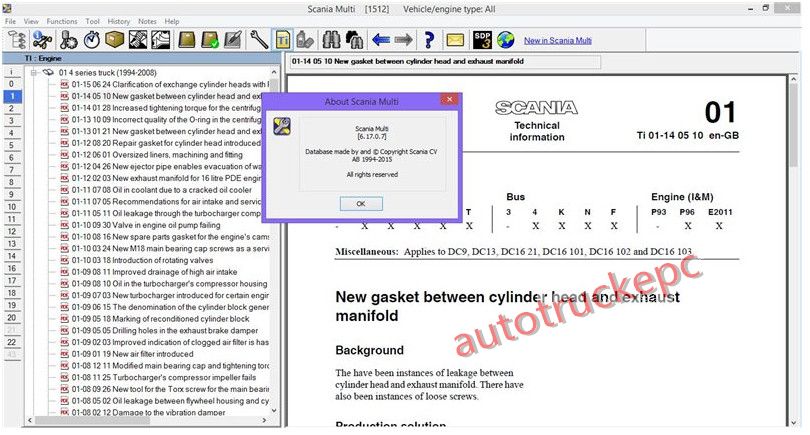Select the TI technical information icon

[x=283, y=40]
